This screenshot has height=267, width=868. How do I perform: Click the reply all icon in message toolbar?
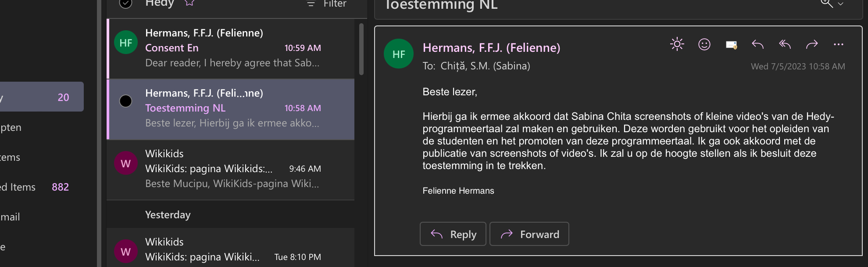point(785,44)
